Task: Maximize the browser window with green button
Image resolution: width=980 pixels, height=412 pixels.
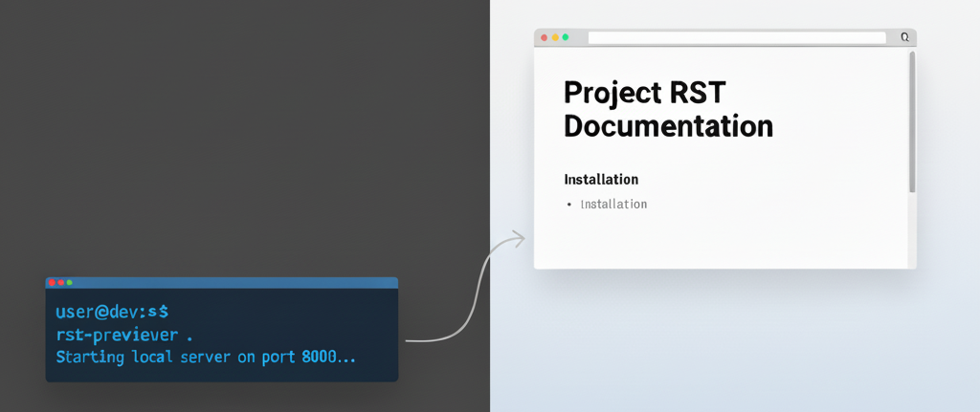Action: pyautogui.click(x=566, y=37)
